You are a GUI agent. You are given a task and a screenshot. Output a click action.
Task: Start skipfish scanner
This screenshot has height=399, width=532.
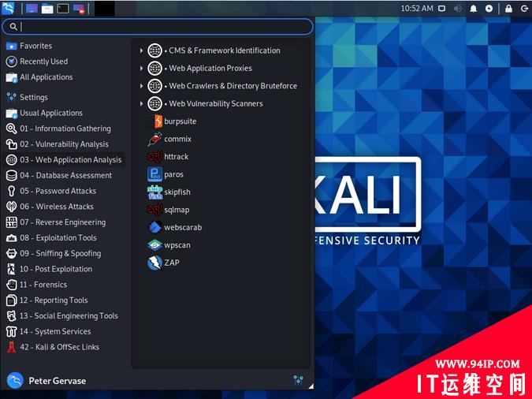tap(169, 192)
